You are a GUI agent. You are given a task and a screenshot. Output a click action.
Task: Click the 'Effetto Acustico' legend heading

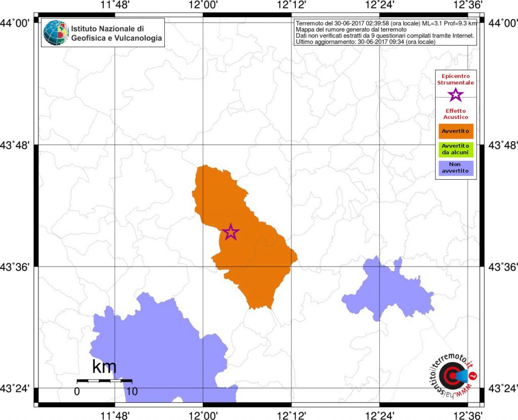[456, 114]
